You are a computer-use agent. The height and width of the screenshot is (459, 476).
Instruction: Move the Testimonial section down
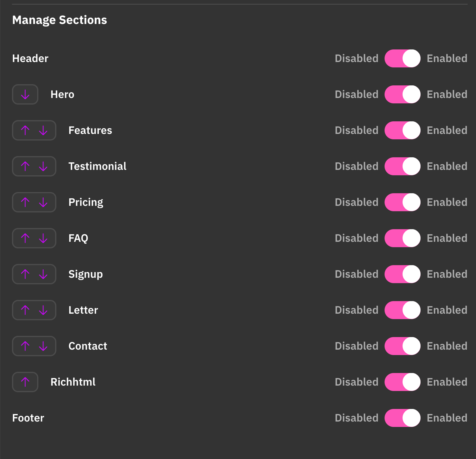[43, 167]
